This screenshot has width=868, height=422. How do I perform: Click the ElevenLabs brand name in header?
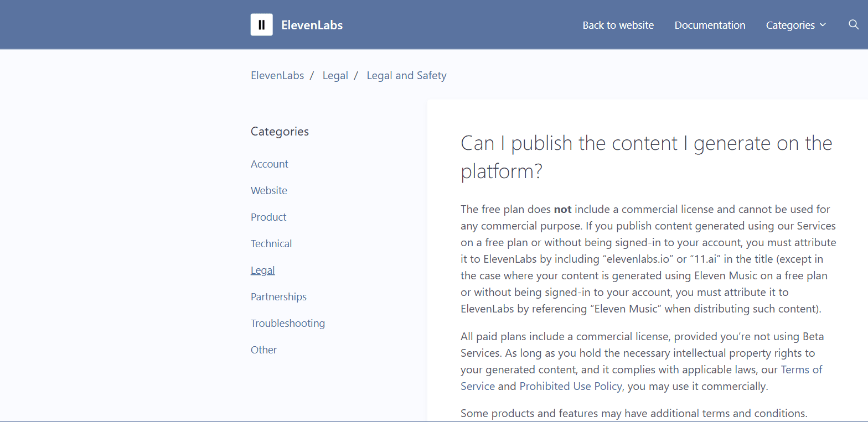tap(312, 25)
